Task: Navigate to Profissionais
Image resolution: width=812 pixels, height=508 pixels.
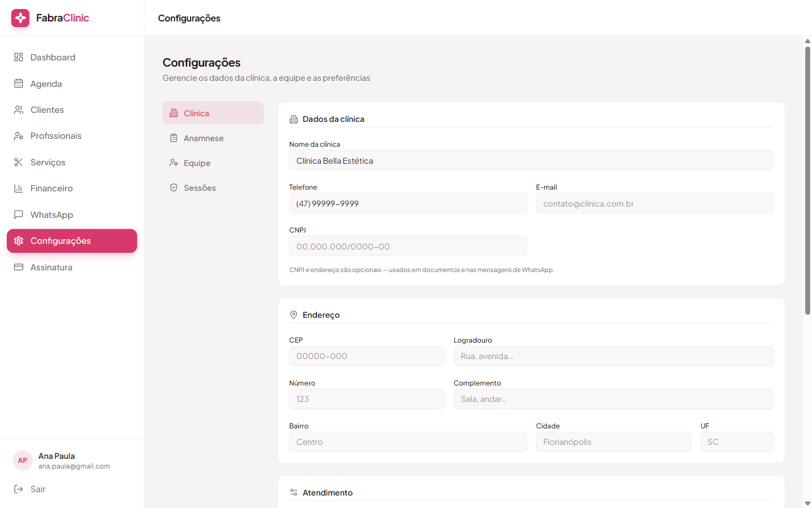Action: click(72, 135)
